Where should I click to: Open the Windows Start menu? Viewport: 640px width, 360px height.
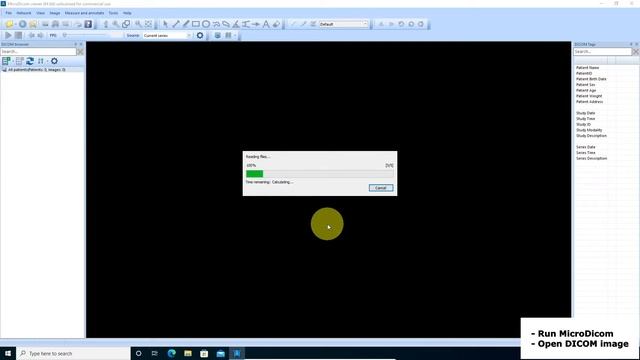pos(8,353)
